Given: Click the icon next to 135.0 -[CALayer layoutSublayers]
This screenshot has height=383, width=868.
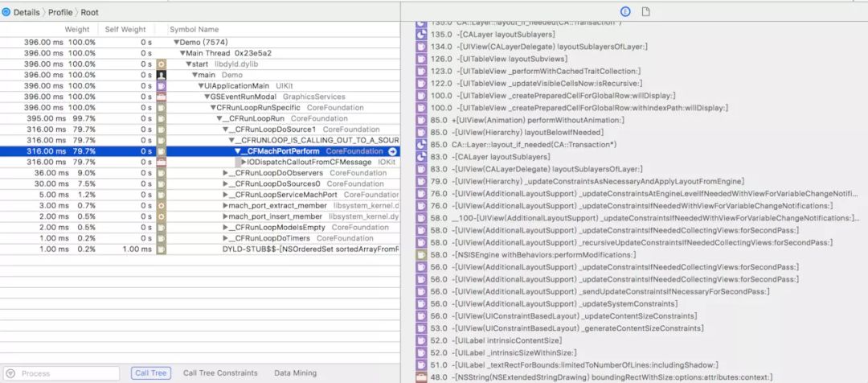Looking at the screenshot, I should tap(420, 35).
